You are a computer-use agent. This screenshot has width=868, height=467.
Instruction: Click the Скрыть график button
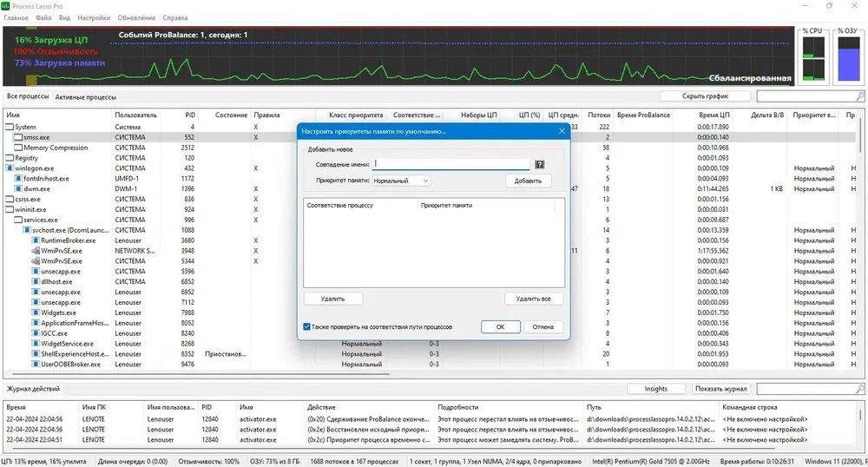pos(705,96)
